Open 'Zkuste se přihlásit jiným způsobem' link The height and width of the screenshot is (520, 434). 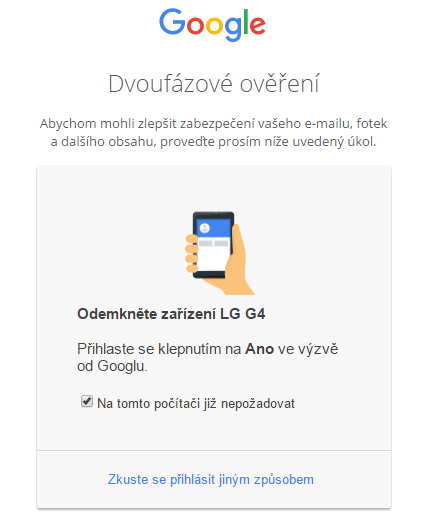211,480
